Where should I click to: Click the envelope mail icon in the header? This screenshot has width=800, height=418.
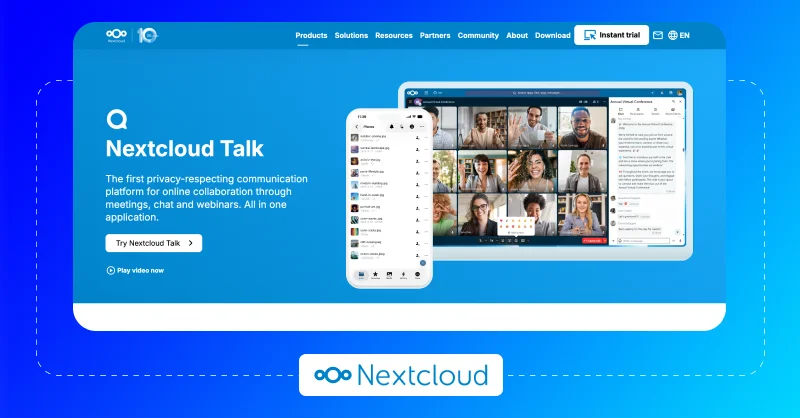click(658, 35)
